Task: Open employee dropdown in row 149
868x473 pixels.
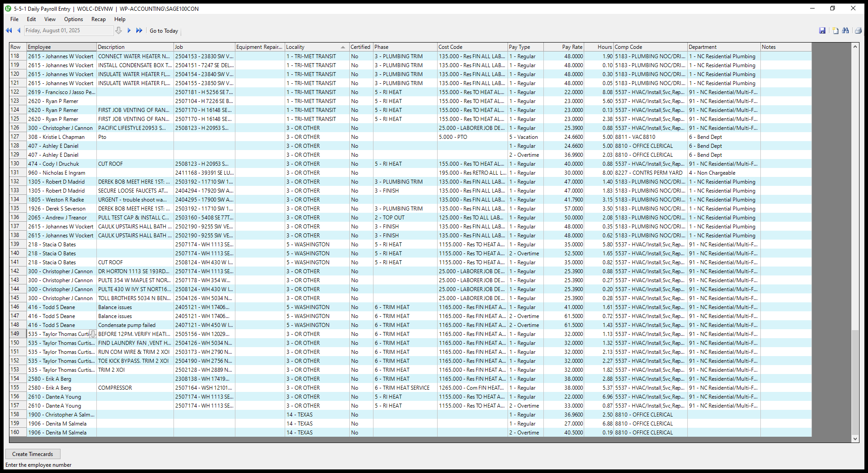Action: pyautogui.click(x=93, y=334)
